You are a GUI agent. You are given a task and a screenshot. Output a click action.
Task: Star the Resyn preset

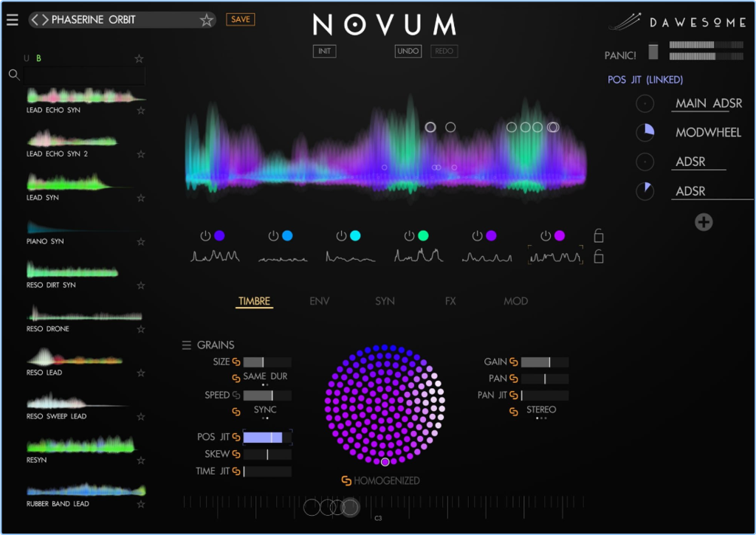tap(141, 460)
